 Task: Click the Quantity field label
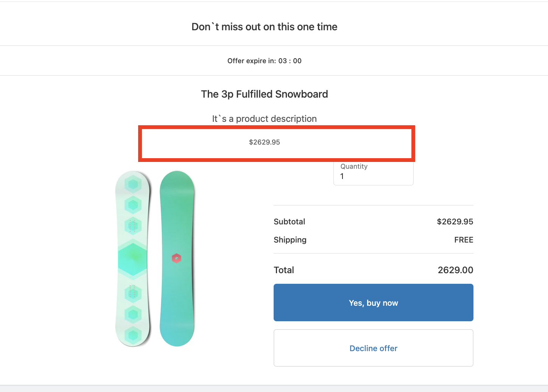[x=354, y=166]
